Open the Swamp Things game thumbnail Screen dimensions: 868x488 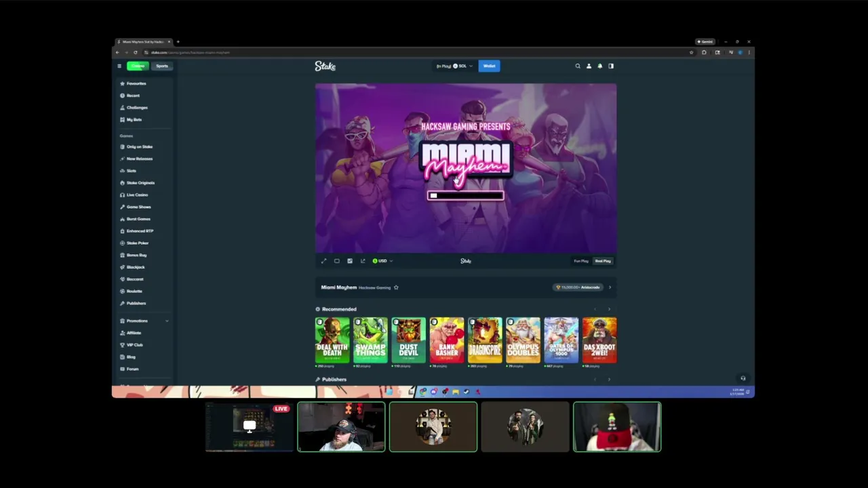click(x=370, y=340)
